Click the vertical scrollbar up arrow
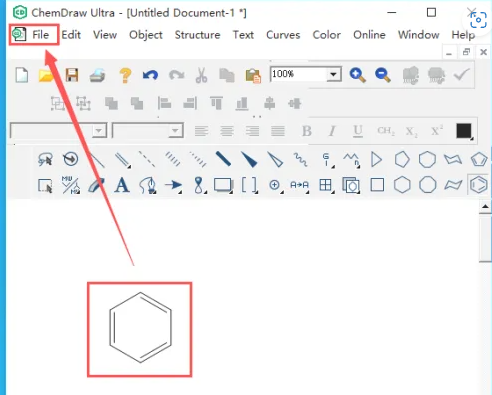Screen dimensions: 492x395 tap(485, 207)
